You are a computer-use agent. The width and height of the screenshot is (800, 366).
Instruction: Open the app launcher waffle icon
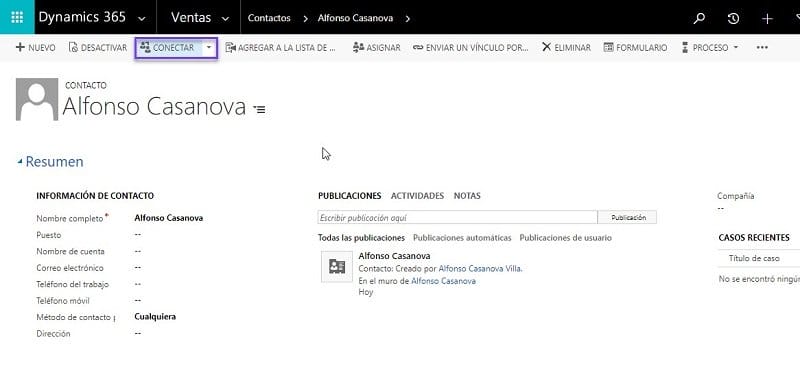click(x=17, y=17)
